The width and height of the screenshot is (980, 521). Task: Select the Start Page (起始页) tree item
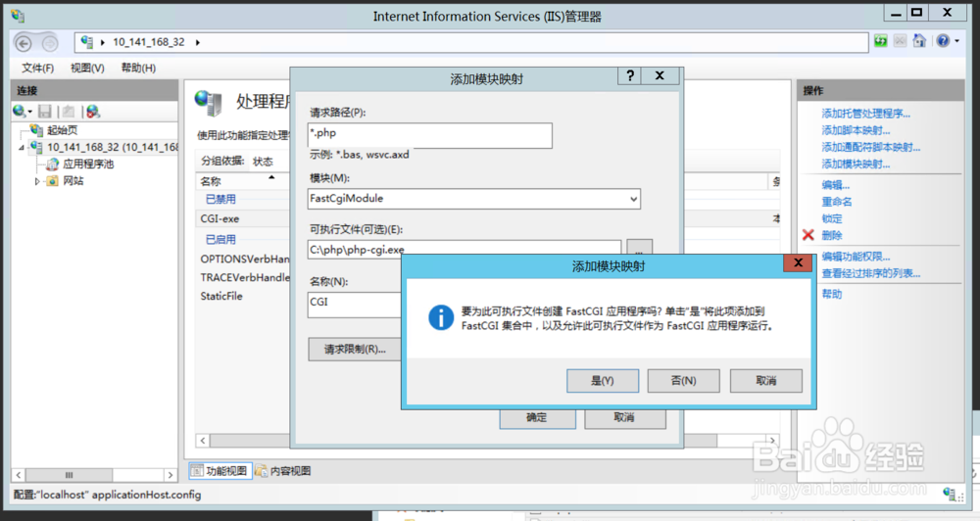(x=62, y=130)
